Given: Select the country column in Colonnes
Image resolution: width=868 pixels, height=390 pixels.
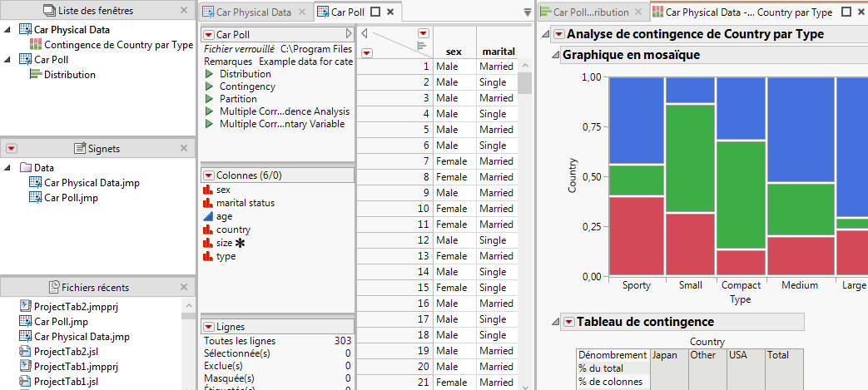Looking at the screenshot, I should (233, 230).
